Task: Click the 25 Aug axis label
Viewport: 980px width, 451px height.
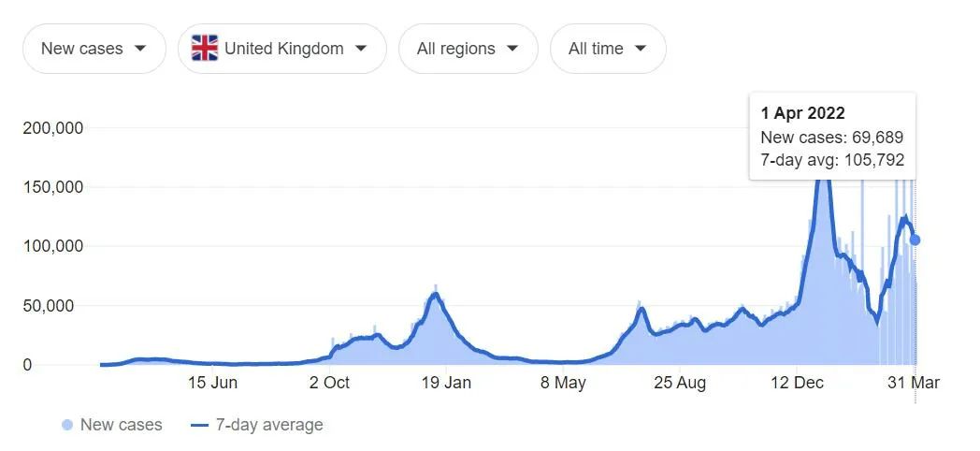Action: click(x=680, y=382)
